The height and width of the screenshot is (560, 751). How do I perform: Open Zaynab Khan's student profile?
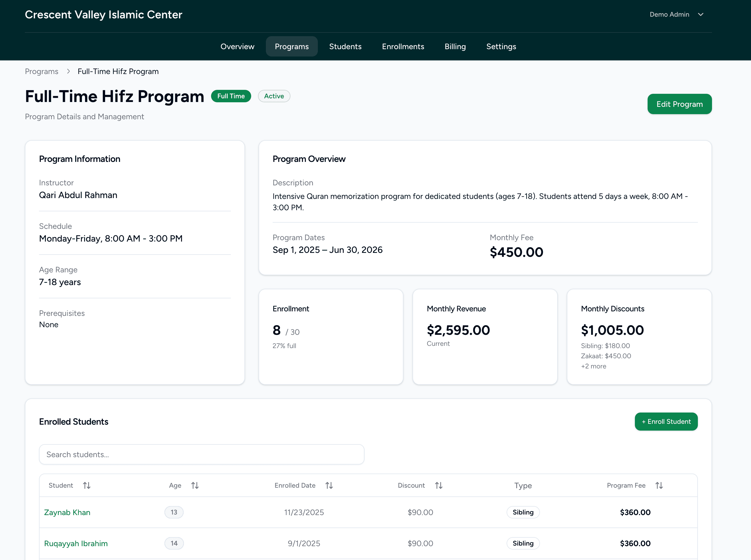[67, 512]
